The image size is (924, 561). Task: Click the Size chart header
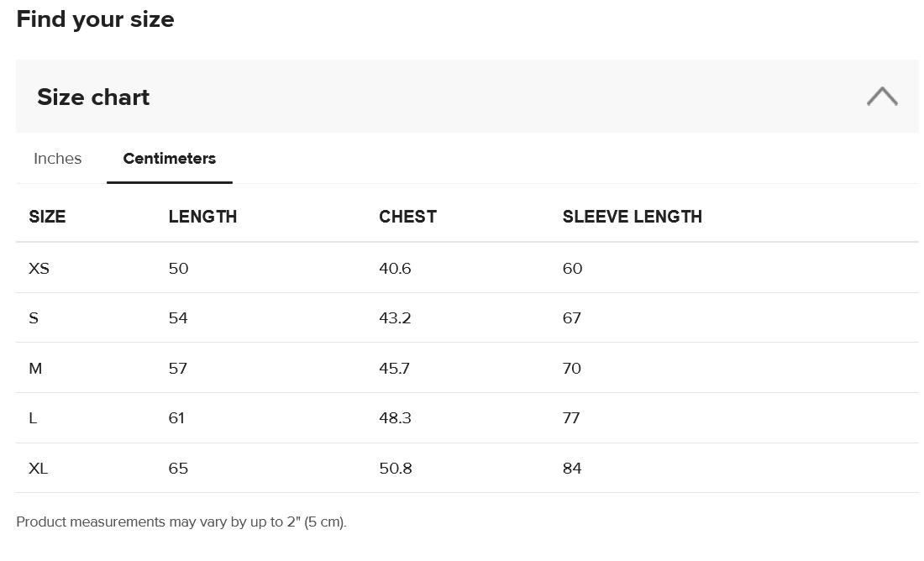pyautogui.click(x=92, y=97)
